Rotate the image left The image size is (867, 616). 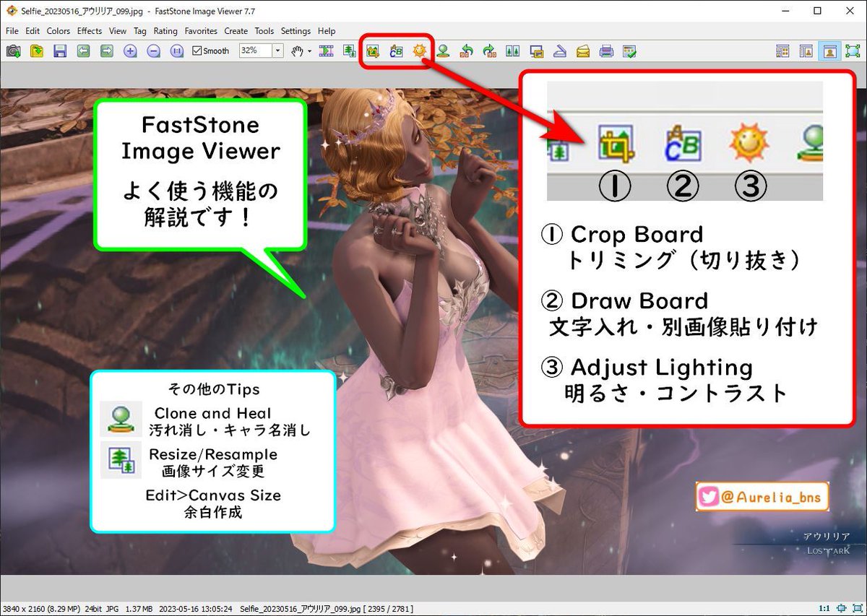467,51
